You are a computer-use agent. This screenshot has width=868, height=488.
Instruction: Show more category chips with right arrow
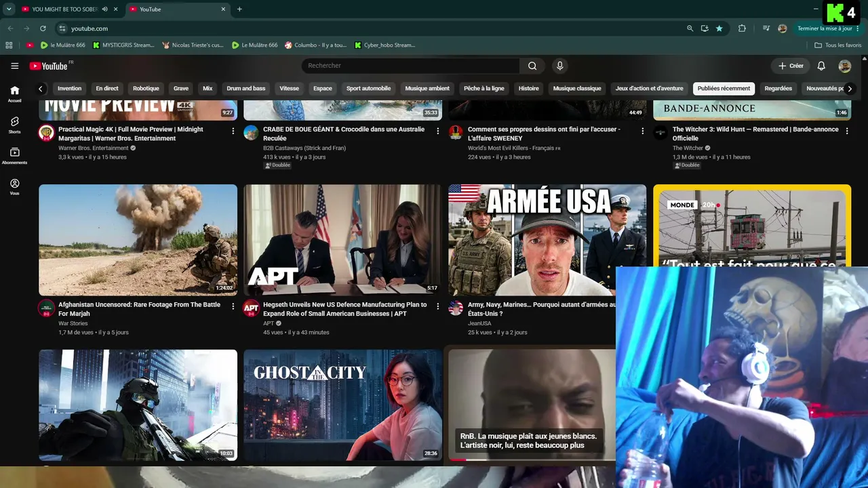pyautogui.click(x=850, y=89)
